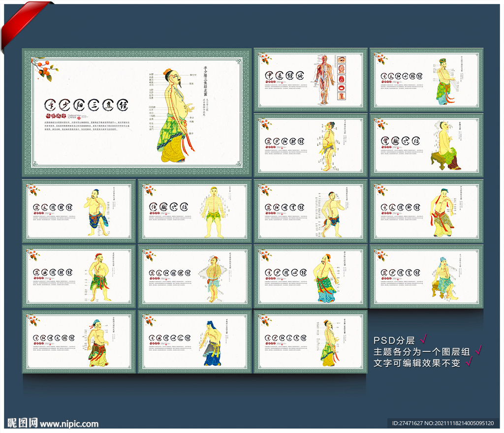
Task: Click the '主题各分为一个图层组' text line
Action: (421, 352)
